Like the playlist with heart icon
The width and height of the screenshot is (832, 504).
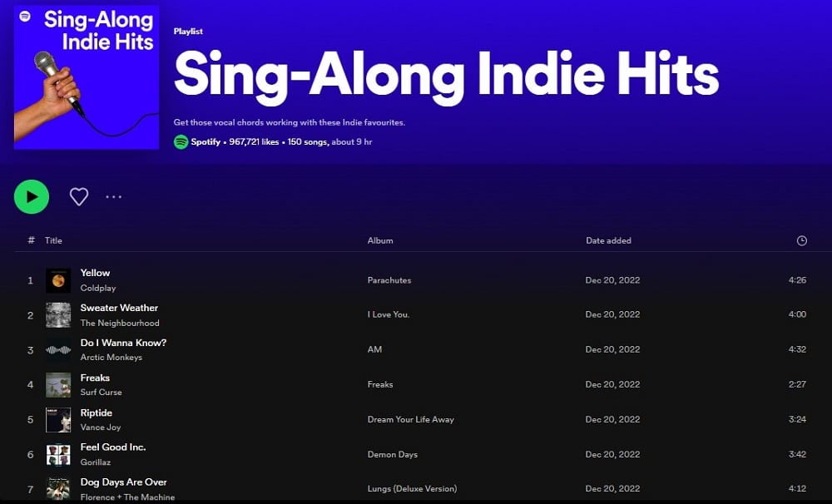tap(79, 197)
